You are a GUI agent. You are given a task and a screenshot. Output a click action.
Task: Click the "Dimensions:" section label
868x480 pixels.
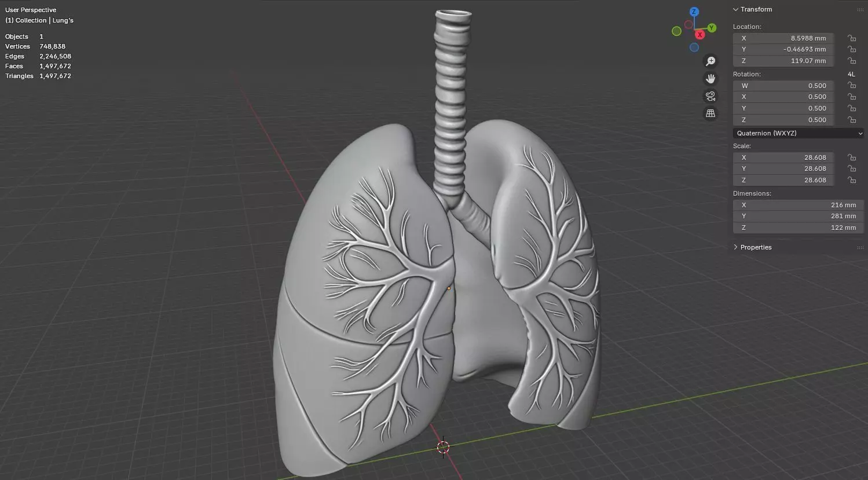[752, 193]
